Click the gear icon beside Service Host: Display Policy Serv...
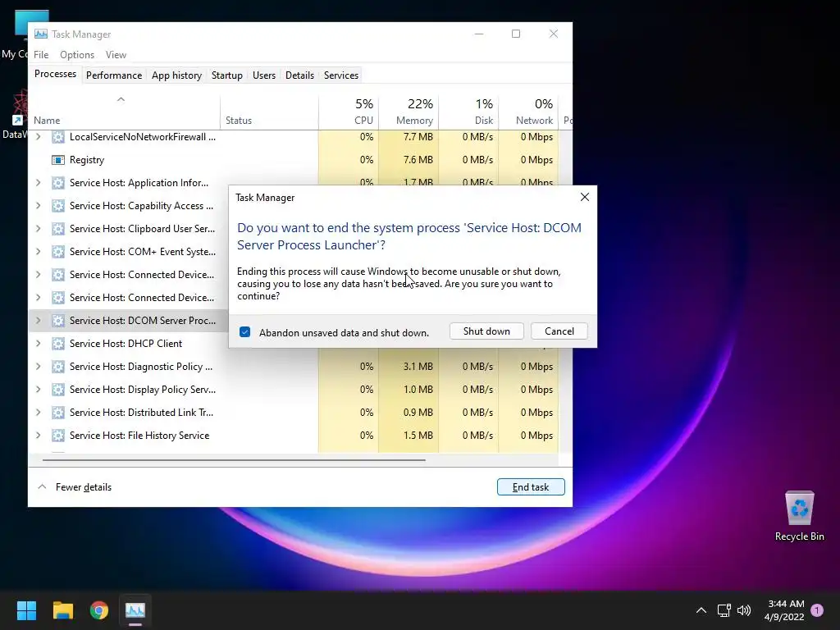This screenshot has height=630, width=840. pos(58,390)
